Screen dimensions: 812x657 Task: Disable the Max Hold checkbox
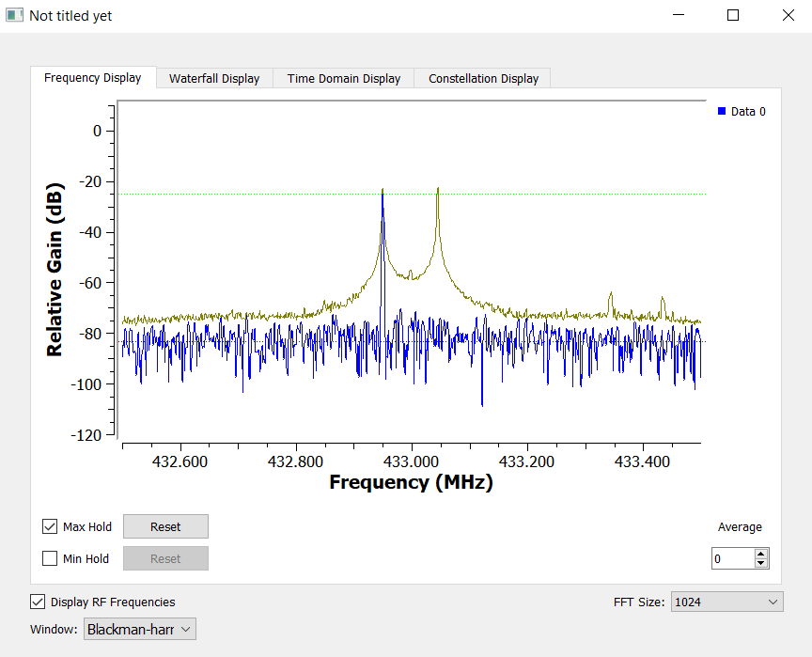point(50,526)
